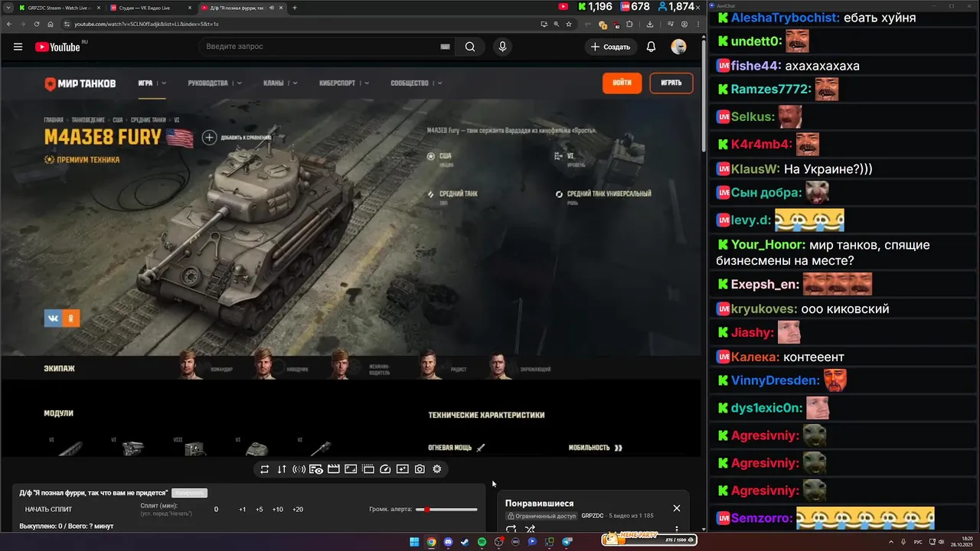Open Steam from the taskbar
The height and width of the screenshot is (551, 980).
coord(465,542)
